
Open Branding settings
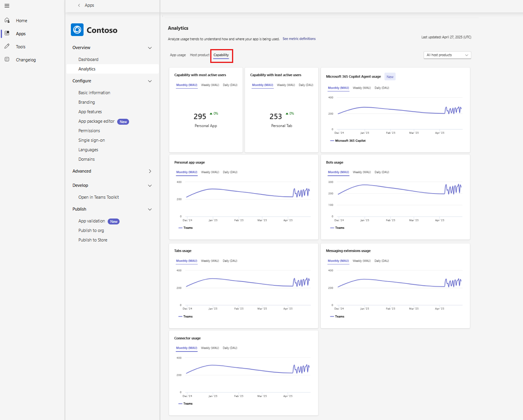click(86, 102)
